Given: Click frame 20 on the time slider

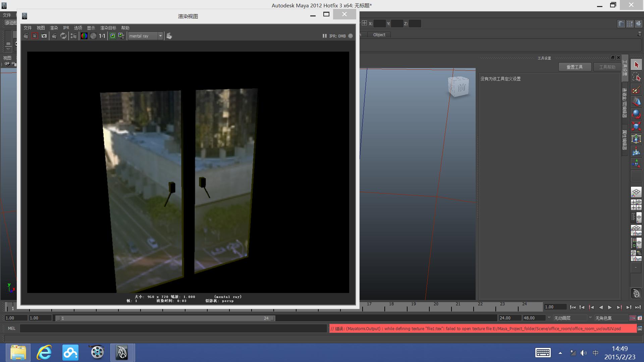Looking at the screenshot, I should click(436, 307).
